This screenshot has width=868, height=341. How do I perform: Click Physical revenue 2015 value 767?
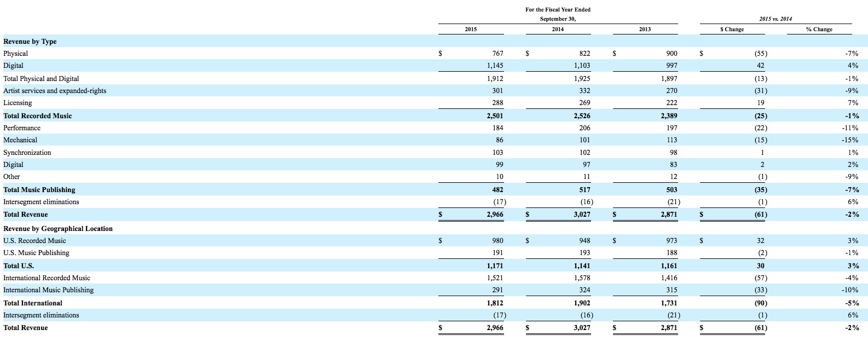tap(497, 54)
